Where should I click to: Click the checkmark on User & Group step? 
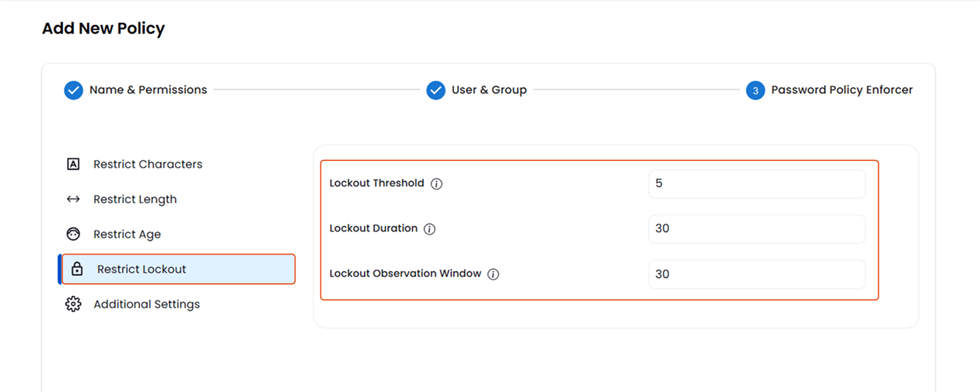[436, 90]
